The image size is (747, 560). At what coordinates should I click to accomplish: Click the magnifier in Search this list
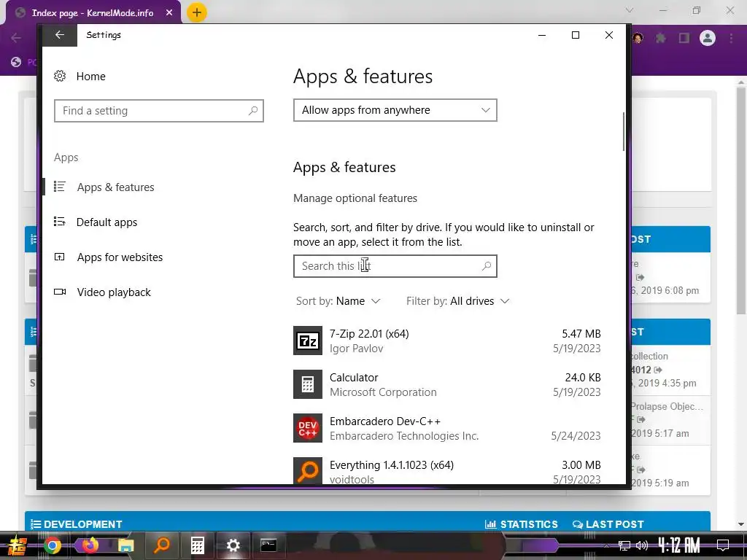pos(487,266)
